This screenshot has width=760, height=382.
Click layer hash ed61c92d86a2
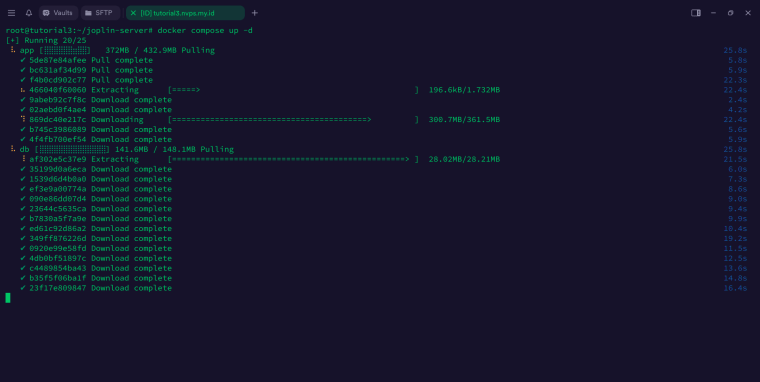(x=58, y=229)
